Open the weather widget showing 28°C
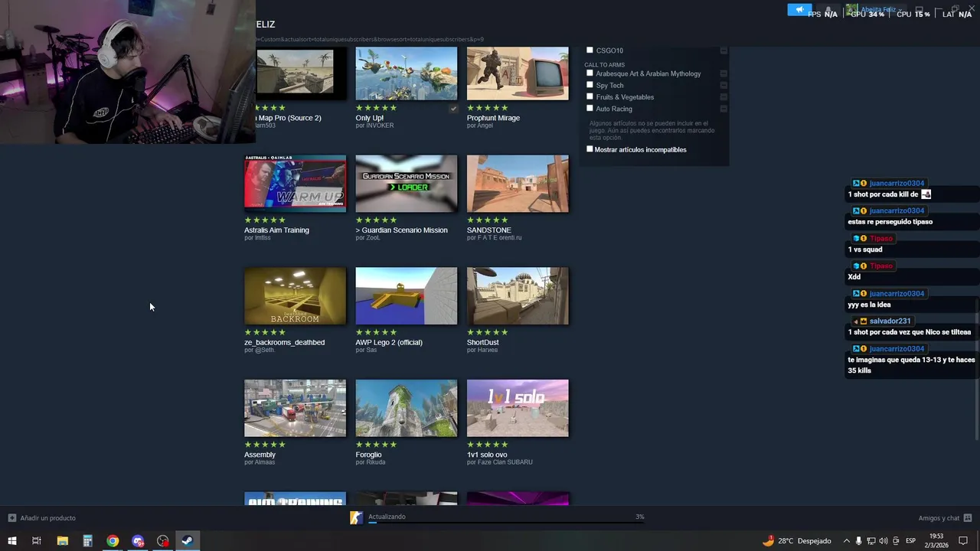The height and width of the screenshot is (551, 980). tap(797, 540)
